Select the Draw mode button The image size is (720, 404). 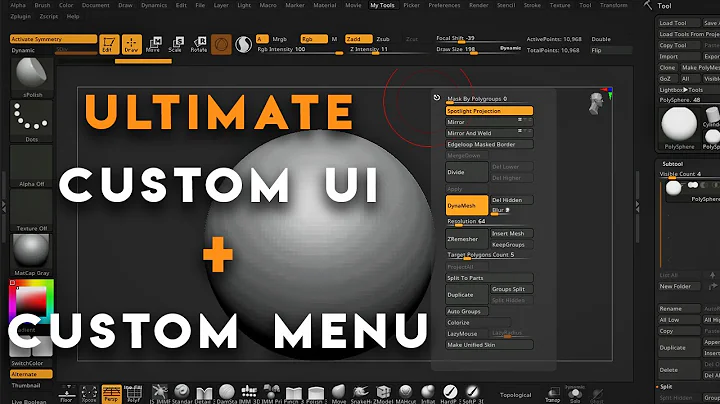tap(131, 45)
